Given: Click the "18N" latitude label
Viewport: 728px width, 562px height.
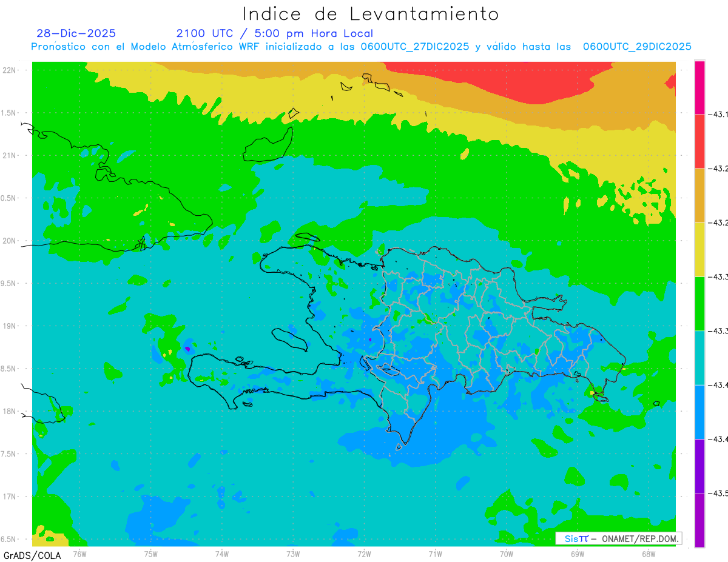Looking at the screenshot, I should pos(10,411).
